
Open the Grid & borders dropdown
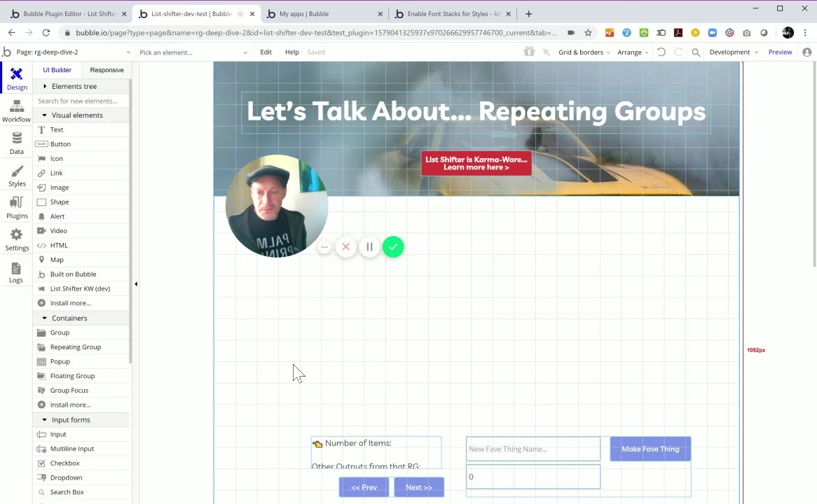point(584,52)
